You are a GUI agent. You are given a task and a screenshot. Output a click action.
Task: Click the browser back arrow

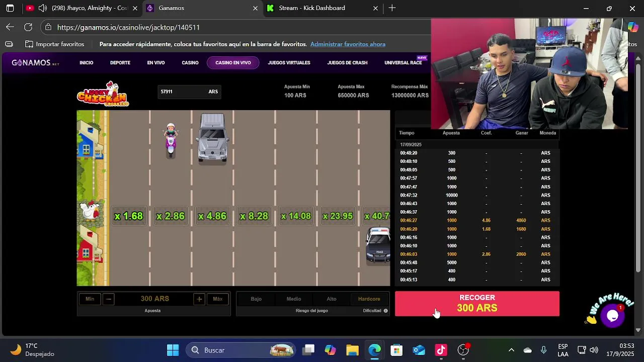10,27
